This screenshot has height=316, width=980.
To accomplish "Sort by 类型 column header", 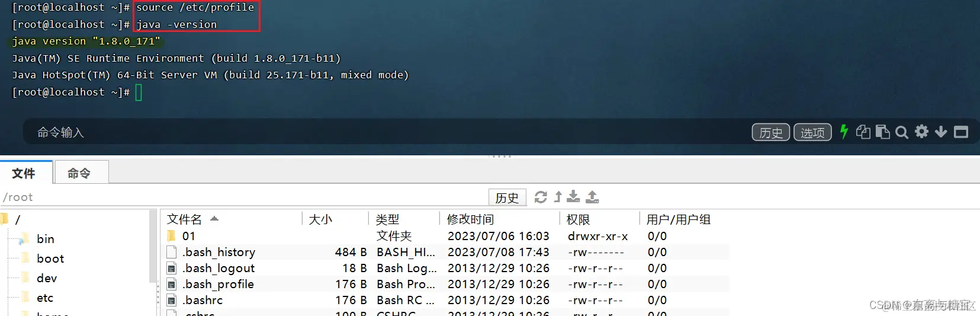I will point(404,219).
